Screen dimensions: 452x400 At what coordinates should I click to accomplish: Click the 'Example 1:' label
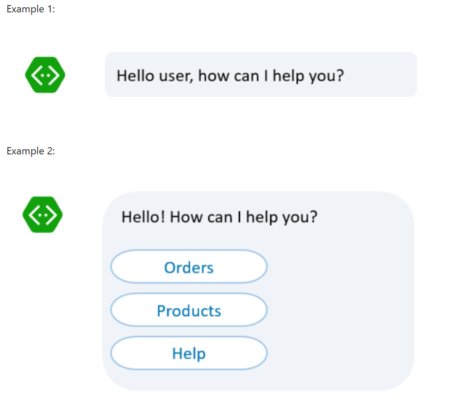point(31,9)
